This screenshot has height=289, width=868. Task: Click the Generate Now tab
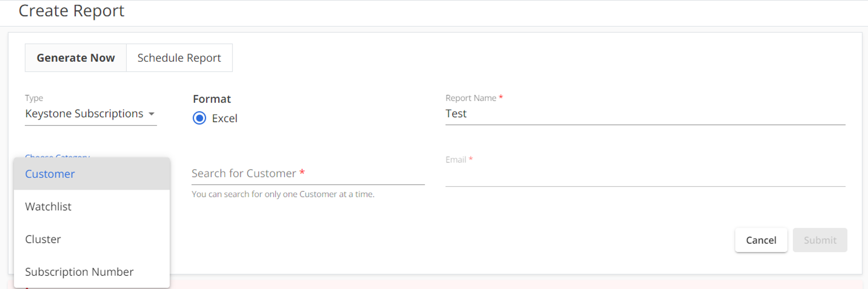(x=76, y=58)
